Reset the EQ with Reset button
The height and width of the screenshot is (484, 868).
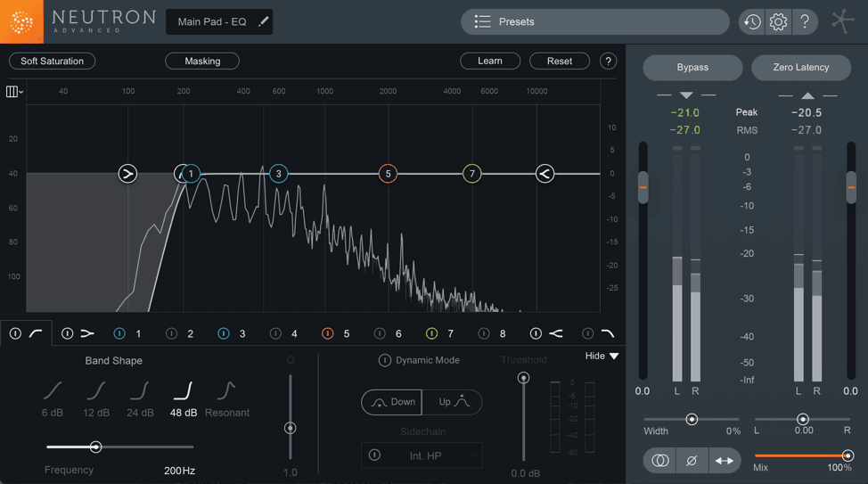point(560,61)
